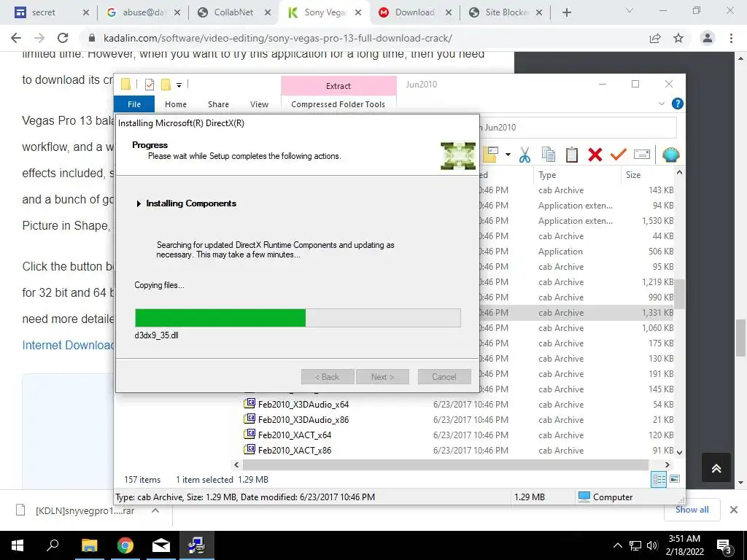Open the Chrome profile avatar
The width and height of the screenshot is (747, 560).
708,38
